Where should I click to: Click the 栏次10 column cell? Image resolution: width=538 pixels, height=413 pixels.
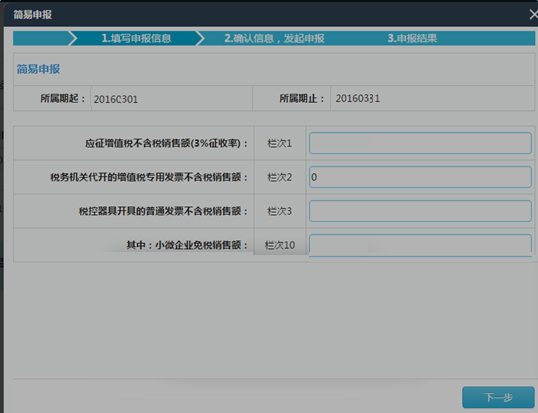coord(280,245)
